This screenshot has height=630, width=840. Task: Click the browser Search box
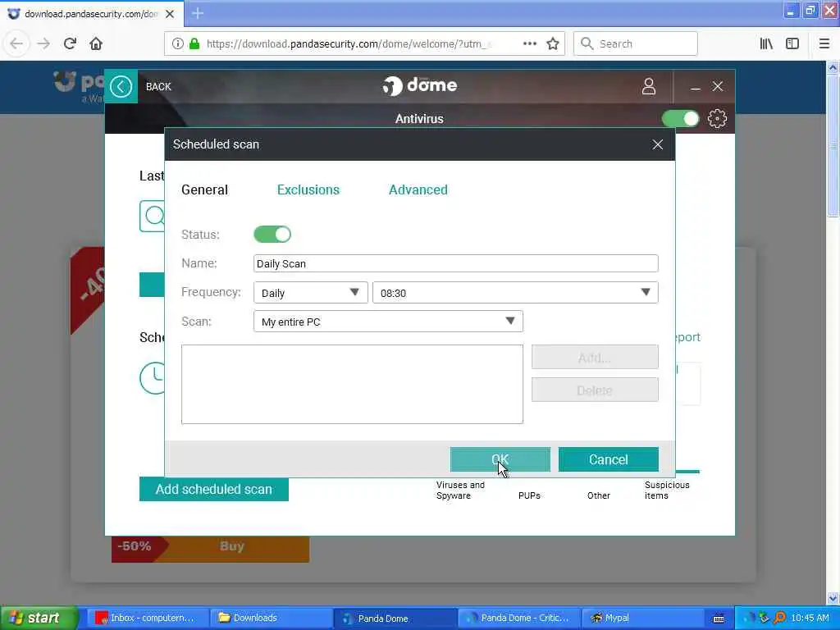[x=636, y=44]
